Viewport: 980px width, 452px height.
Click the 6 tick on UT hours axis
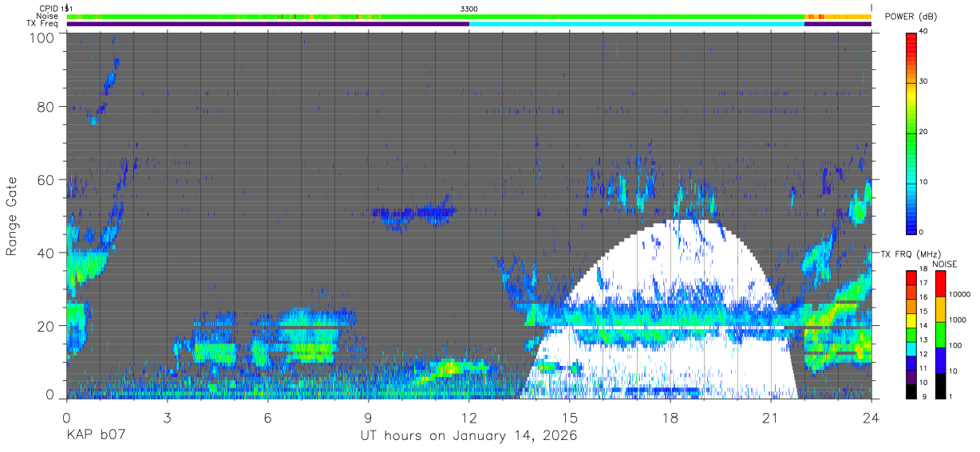pyautogui.click(x=268, y=417)
